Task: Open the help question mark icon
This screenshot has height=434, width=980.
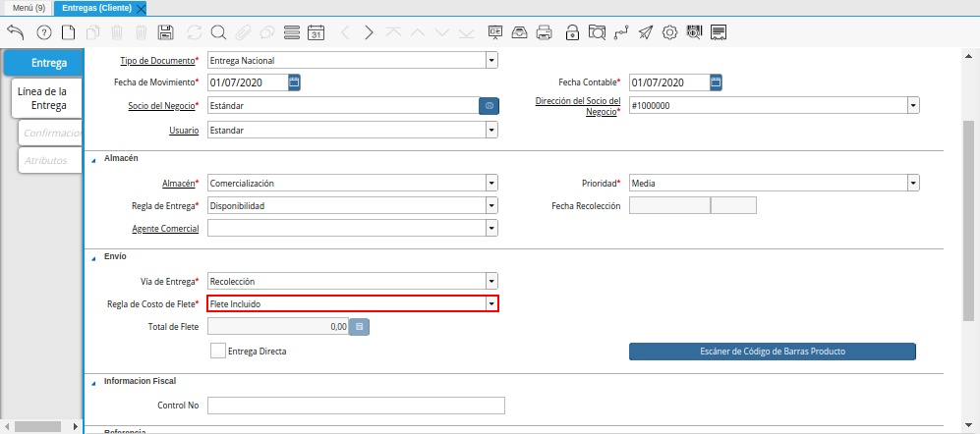Action: (x=44, y=32)
